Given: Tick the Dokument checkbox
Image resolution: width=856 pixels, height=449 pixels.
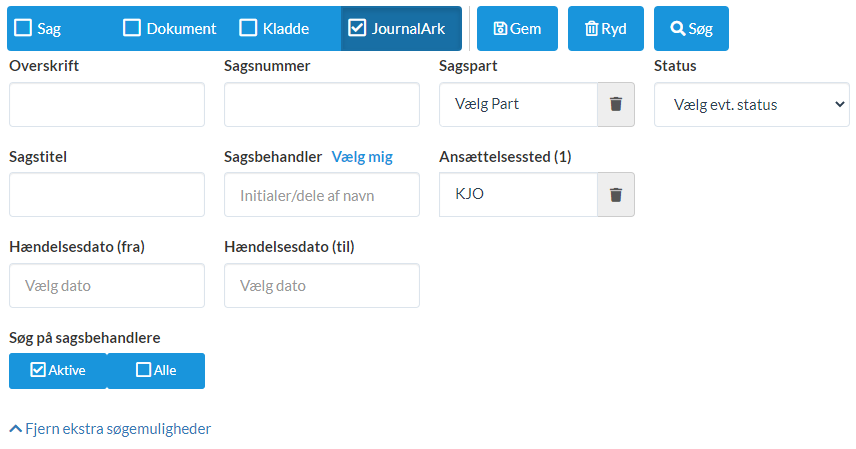Looking at the screenshot, I should pos(132,28).
